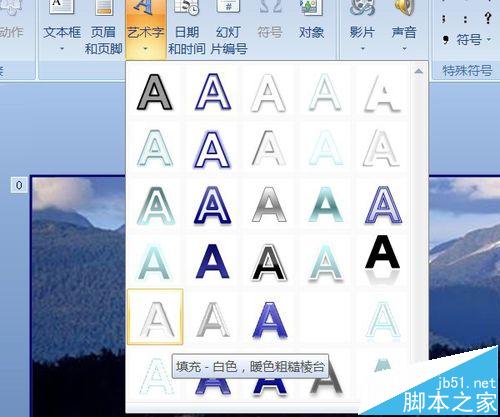
Task: Pick third WordArt style in first row
Action: pos(268,93)
